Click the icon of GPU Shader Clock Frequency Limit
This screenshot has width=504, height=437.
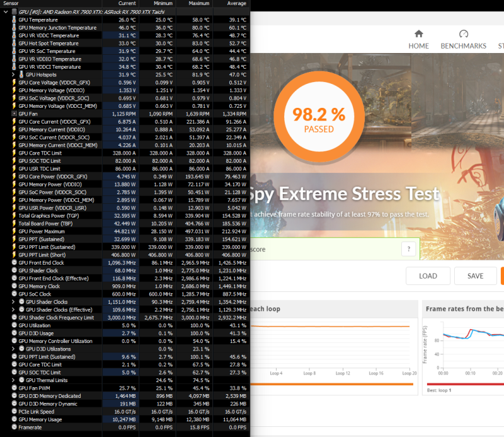click(x=14, y=317)
